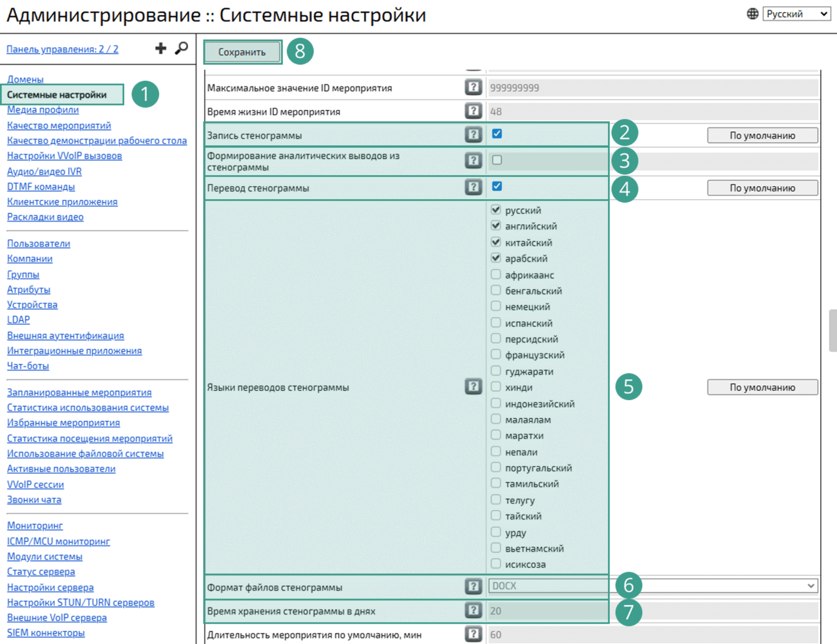Open help for 'Запись стенограммы'
Screen dimensions: 837x644
(x=474, y=135)
